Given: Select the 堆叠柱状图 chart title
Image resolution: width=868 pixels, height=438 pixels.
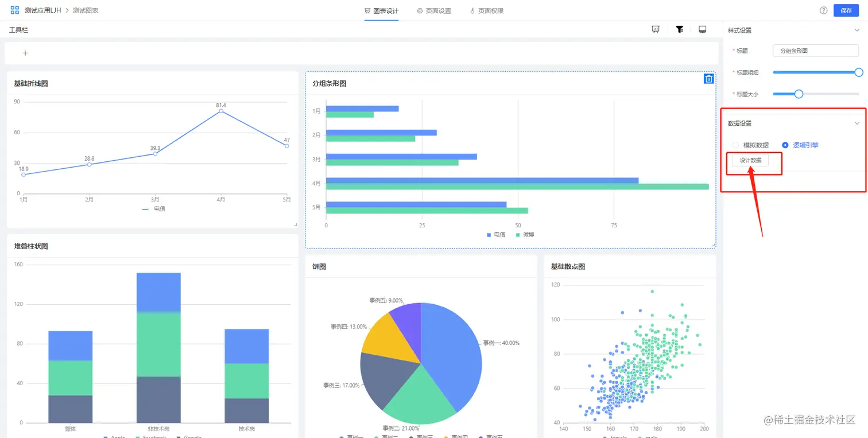Looking at the screenshot, I should click(31, 246).
